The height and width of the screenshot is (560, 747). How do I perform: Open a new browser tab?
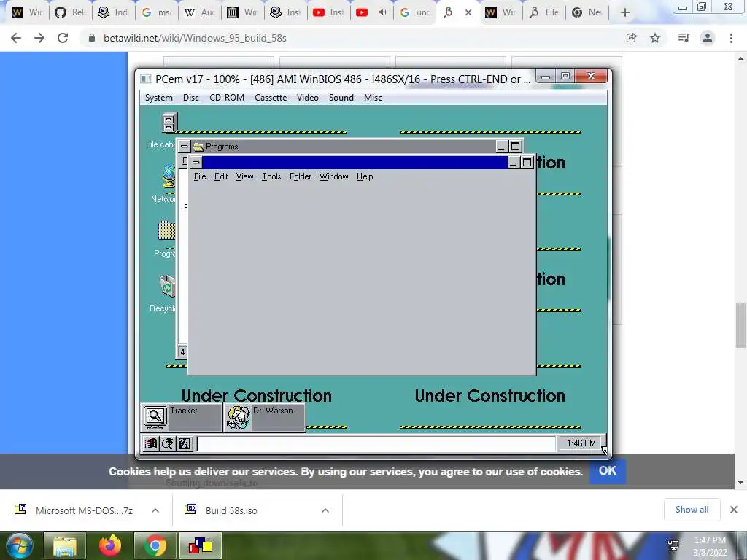tap(625, 13)
